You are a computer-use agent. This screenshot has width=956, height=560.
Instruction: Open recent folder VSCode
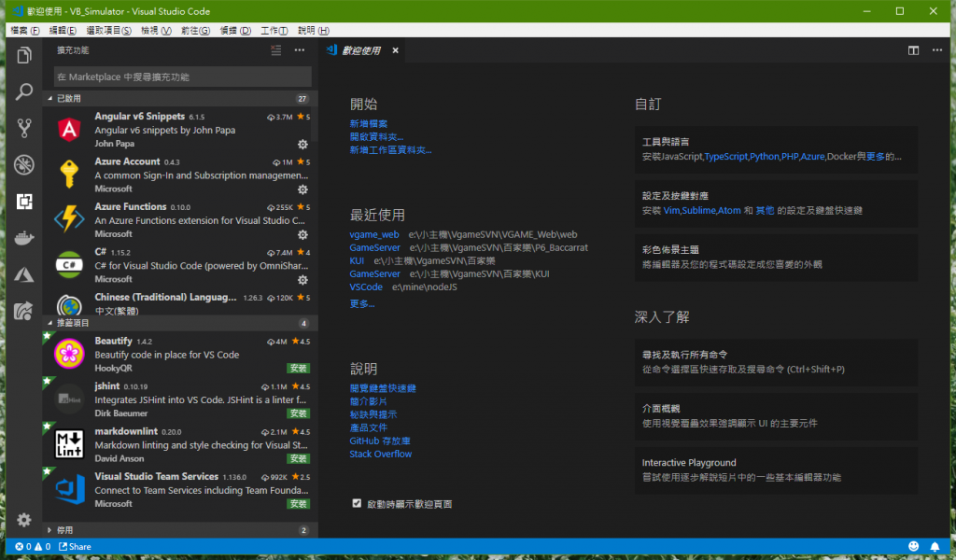pos(366,287)
